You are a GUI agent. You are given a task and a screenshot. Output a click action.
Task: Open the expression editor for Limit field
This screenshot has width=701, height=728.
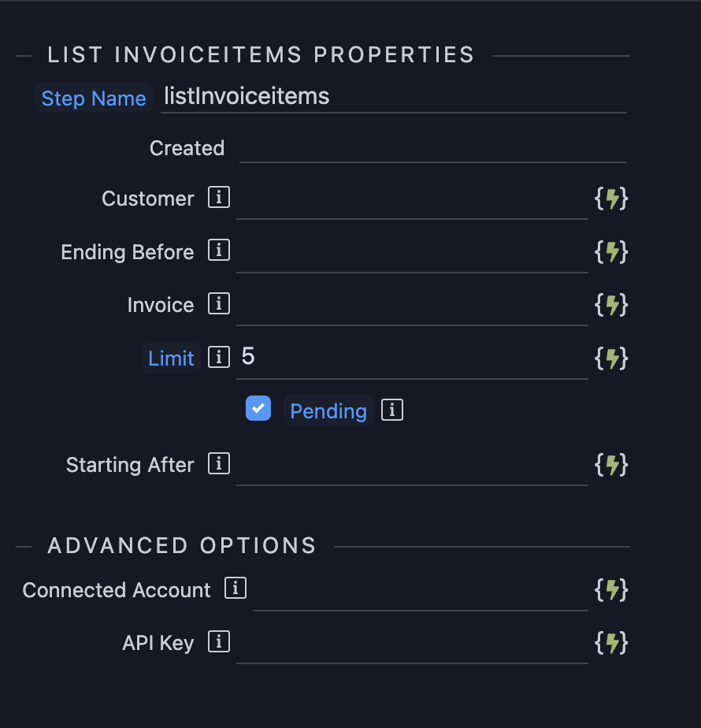tap(611, 358)
